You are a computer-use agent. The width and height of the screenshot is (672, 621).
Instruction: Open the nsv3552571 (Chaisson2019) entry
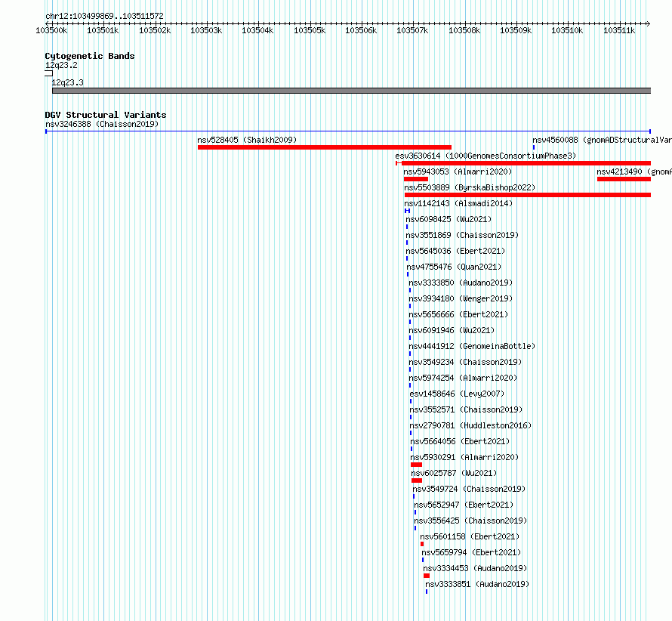(x=466, y=409)
